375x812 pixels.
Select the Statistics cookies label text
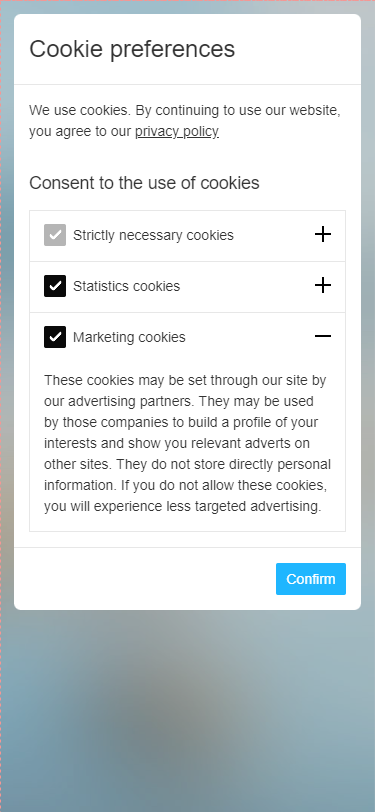coord(126,286)
